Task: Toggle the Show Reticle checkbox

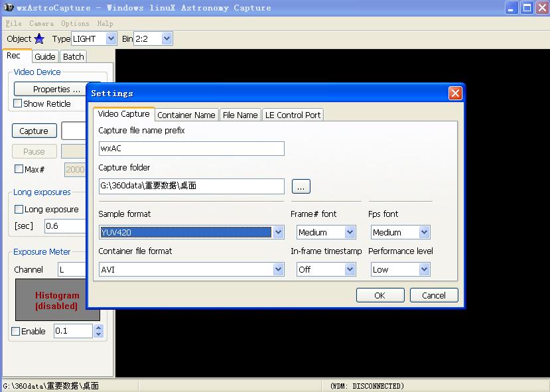Action: [x=17, y=103]
